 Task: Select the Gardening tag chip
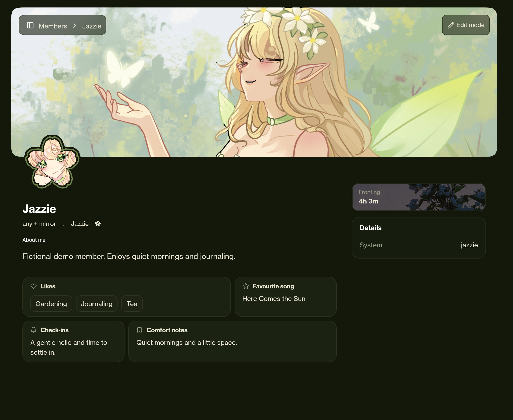51,304
